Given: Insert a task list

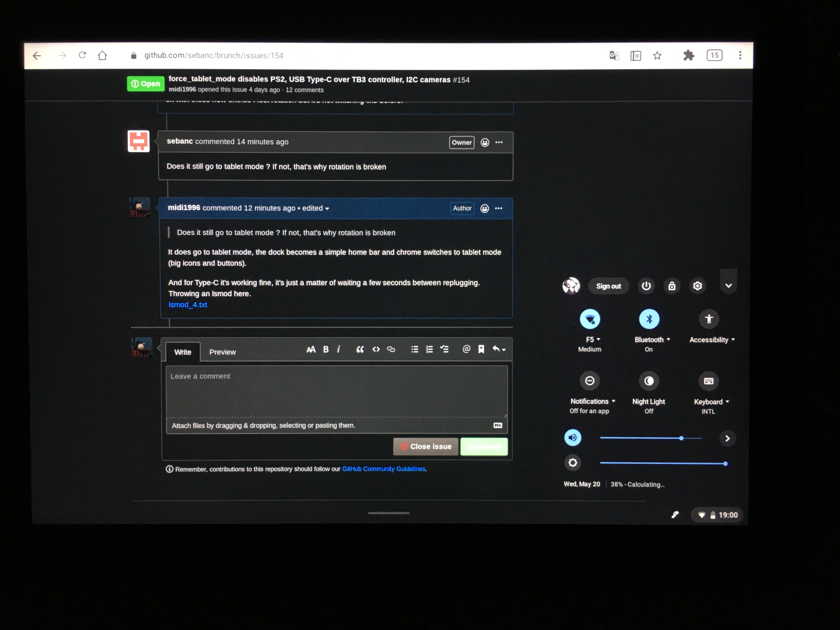Looking at the screenshot, I should pyautogui.click(x=444, y=349).
